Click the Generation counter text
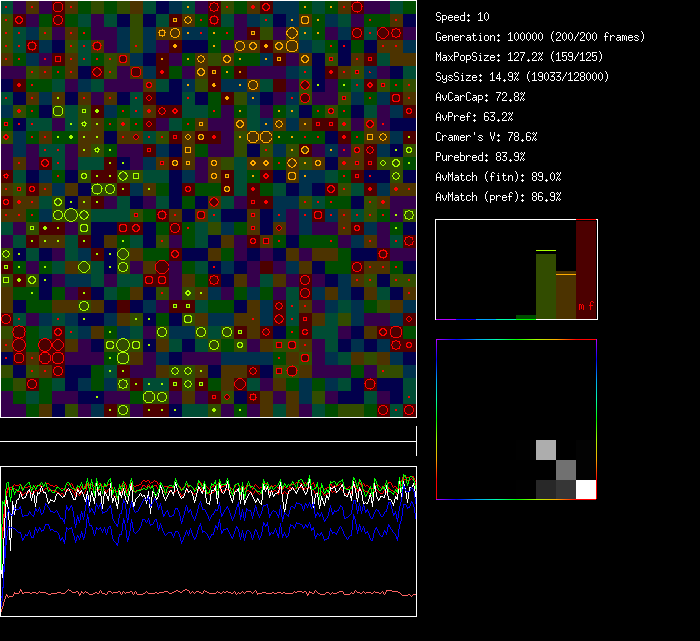The height and width of the screenshot is (641, 700). tap(540, 37)
